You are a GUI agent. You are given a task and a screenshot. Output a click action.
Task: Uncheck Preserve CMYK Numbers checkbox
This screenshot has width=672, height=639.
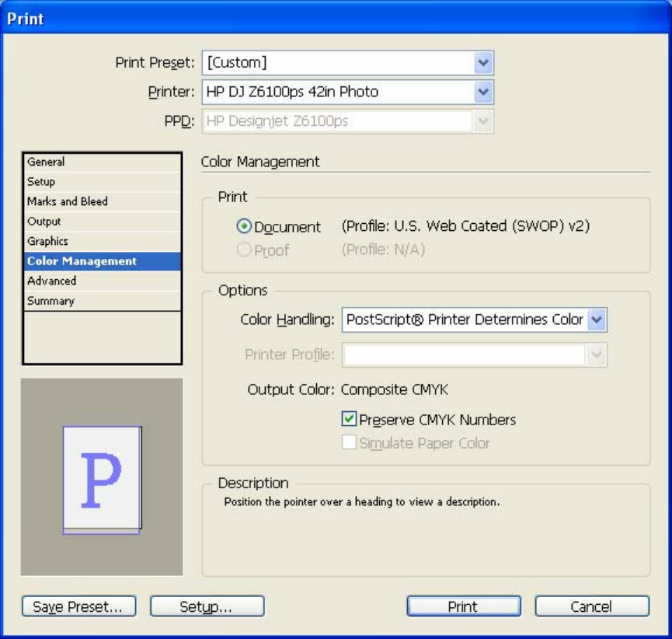click(350, 420)
